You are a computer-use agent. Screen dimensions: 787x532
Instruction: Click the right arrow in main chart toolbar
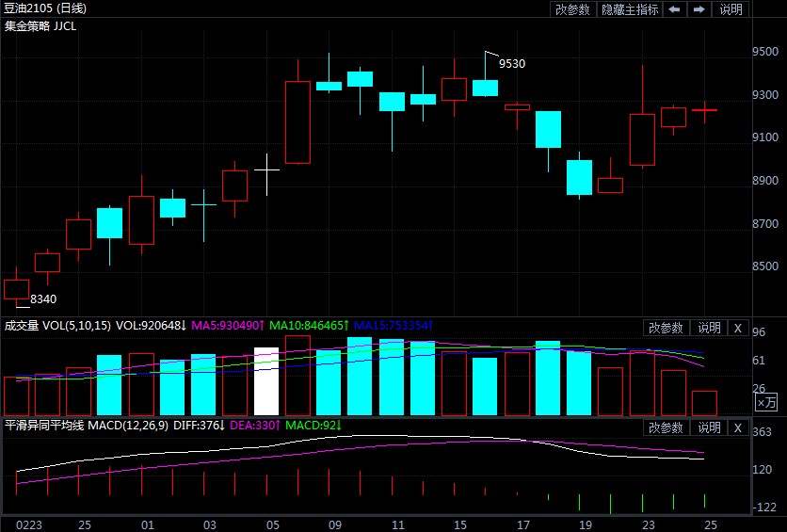point(699,9)
